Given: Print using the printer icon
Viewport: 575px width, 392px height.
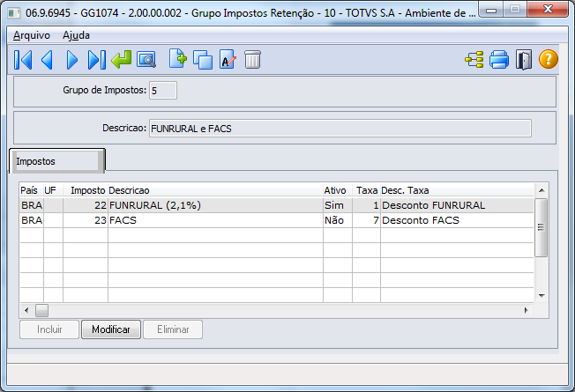Looking at the screenshot, I should point(499,60).
